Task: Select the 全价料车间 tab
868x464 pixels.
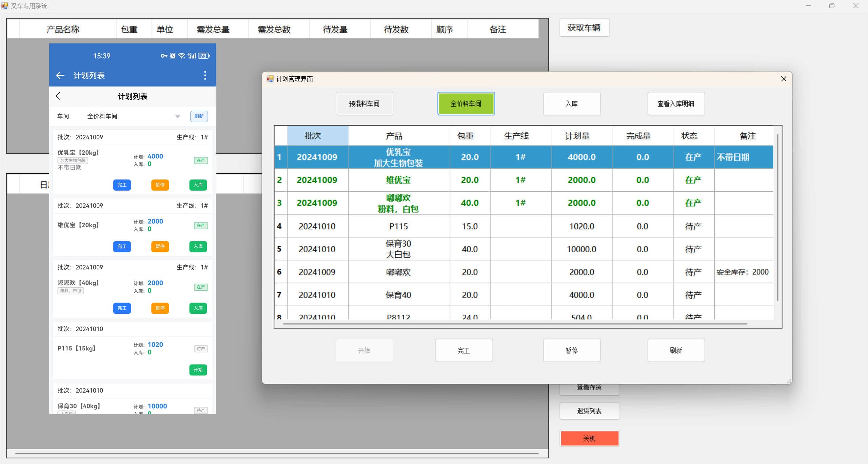Action: [x=466, y=103]
